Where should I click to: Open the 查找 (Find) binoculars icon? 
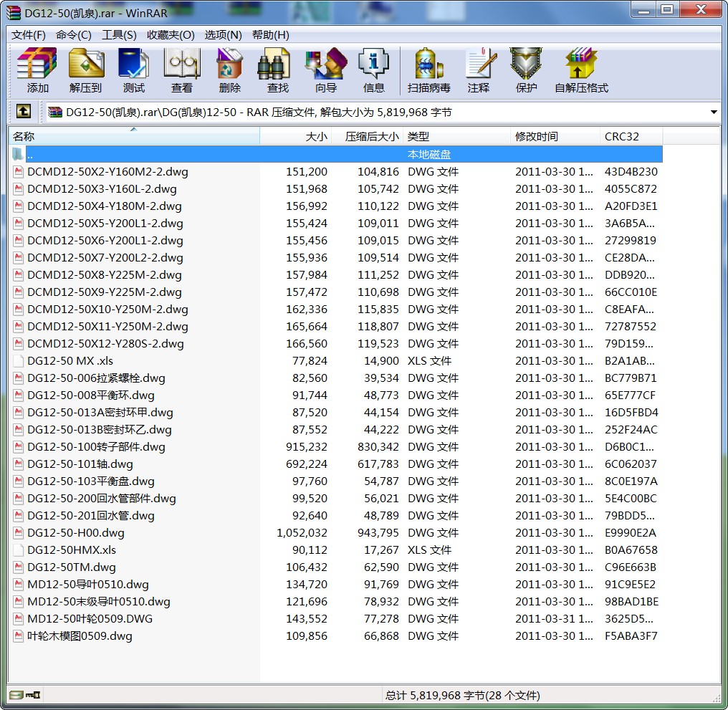point(277,70)
